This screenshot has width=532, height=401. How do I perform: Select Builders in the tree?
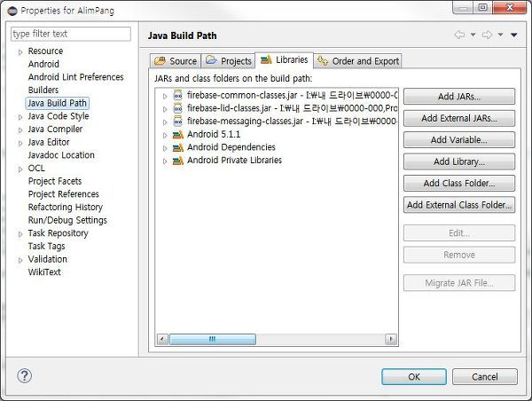tap(43, 90)
